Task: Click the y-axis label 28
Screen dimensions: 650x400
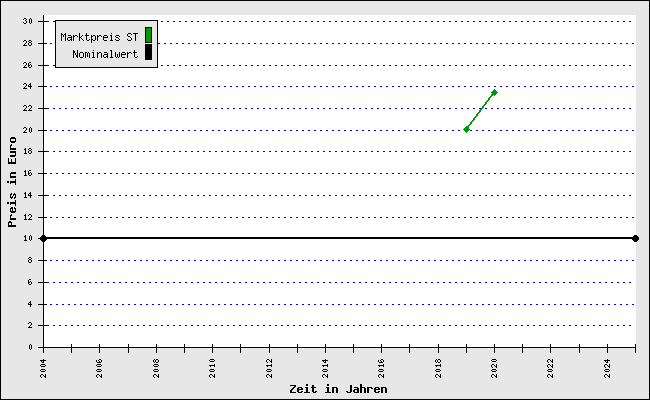Action: pos(28,43)
